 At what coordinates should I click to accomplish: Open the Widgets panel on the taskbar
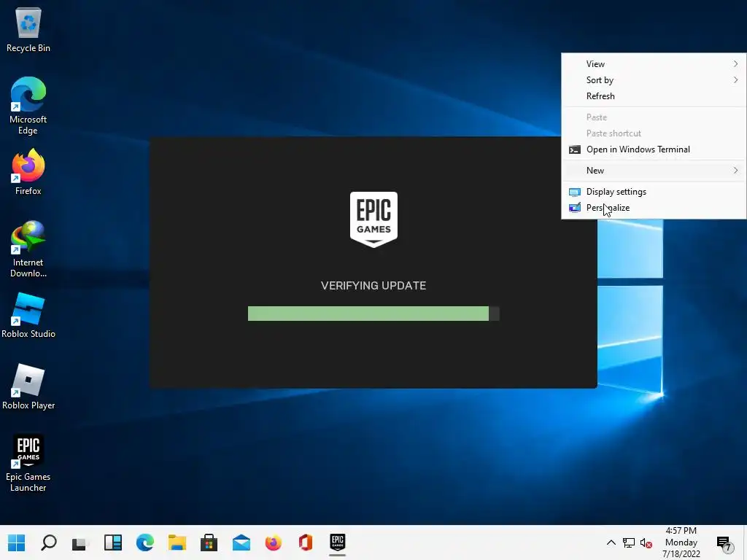click(113, 542)
